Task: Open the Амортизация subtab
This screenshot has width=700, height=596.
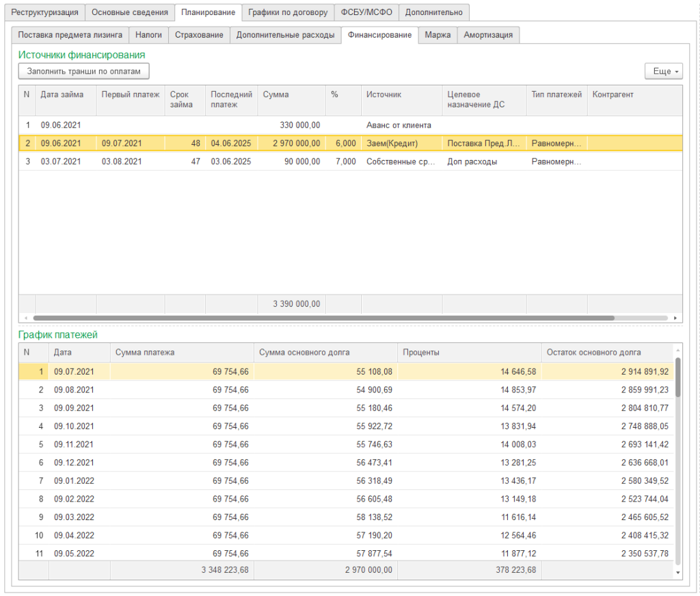Action: pos(488,35)
